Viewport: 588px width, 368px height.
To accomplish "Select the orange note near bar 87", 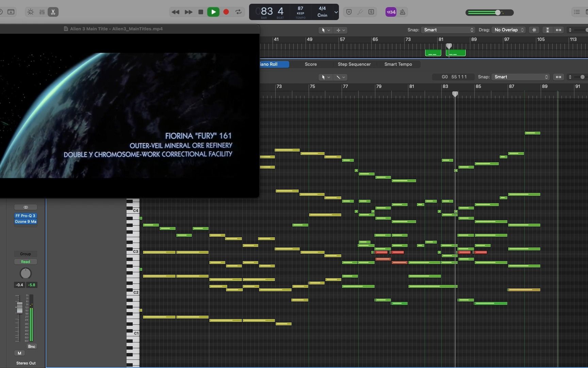I will coord(524,290).
